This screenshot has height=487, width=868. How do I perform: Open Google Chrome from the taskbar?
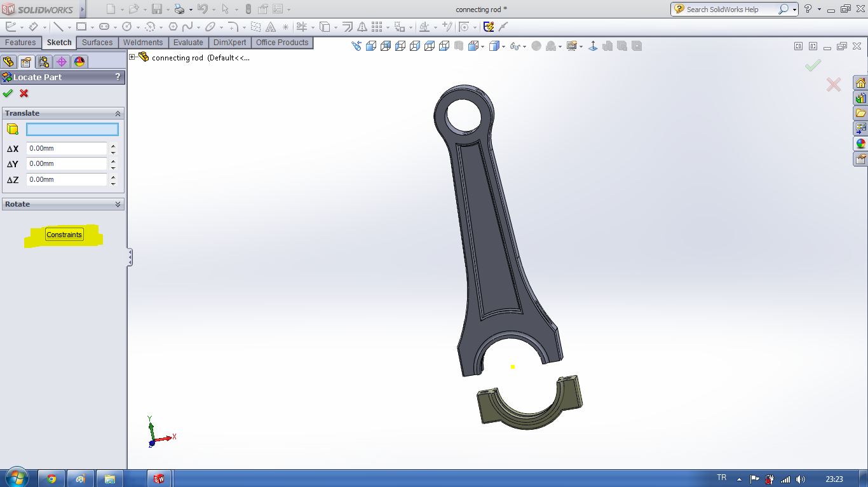pos(51,479)
